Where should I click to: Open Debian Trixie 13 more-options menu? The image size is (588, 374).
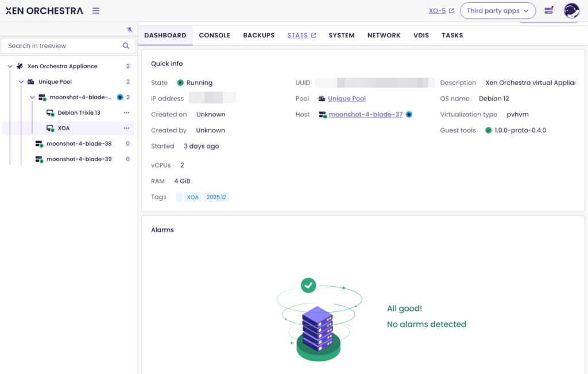tap(126, 113)
